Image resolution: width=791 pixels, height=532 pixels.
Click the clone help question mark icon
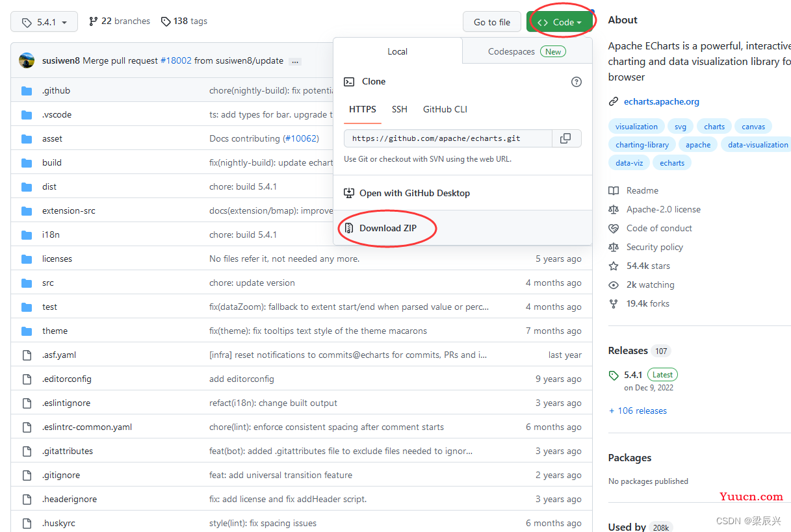[x=576, y=82]
